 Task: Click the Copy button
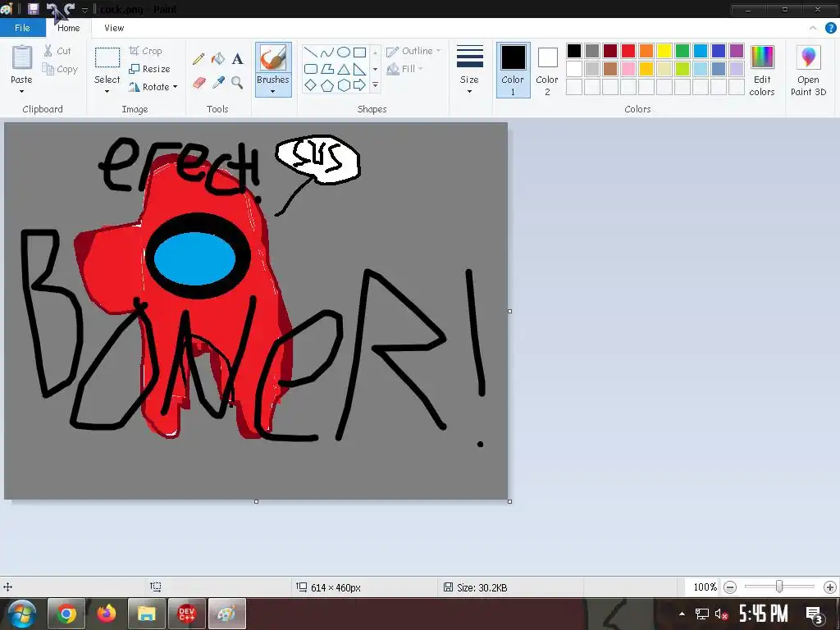[x=60, y=69]
